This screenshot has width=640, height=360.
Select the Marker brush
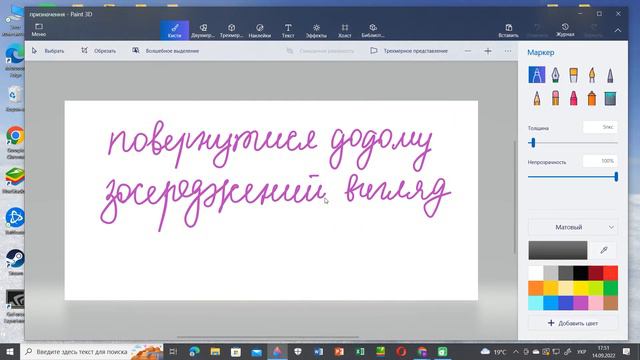click(x=536, y=75)
